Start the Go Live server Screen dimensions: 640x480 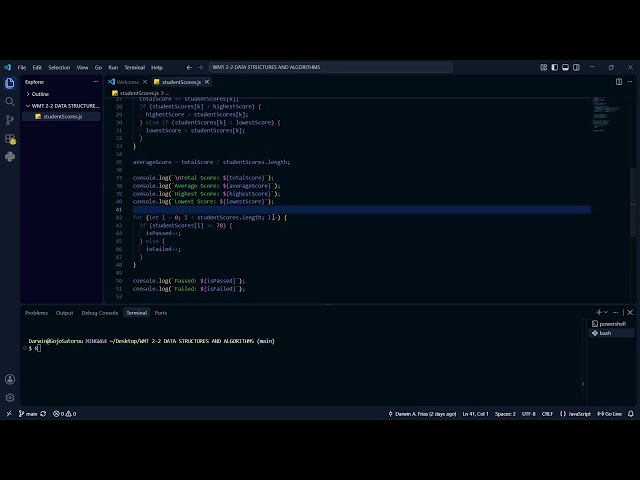tap(609, 414)
